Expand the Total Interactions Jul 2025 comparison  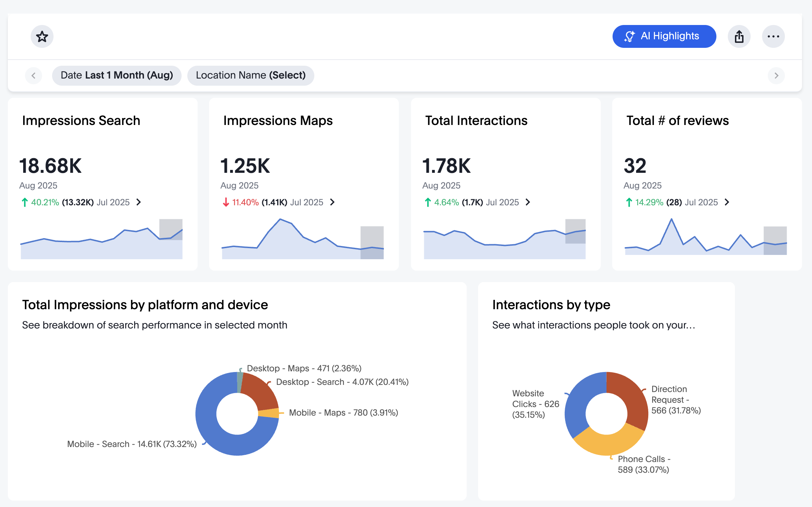(x=528, y=202)
